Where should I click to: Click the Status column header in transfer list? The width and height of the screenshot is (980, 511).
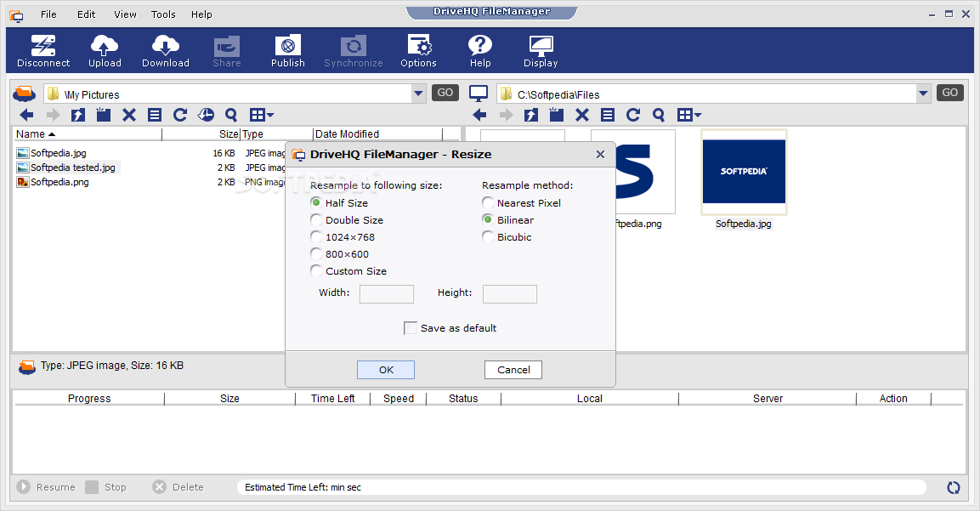tap(463, 399)
